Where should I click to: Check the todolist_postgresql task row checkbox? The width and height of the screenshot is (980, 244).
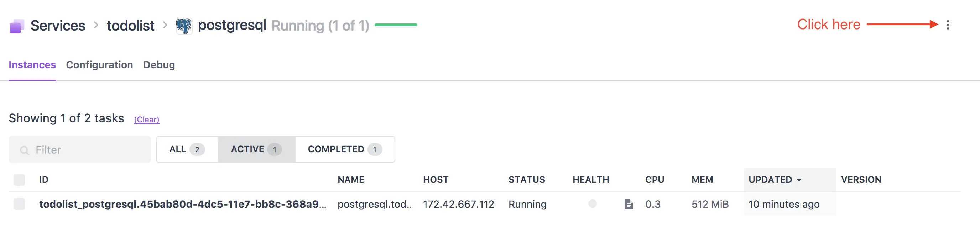[x=19, y=204]
